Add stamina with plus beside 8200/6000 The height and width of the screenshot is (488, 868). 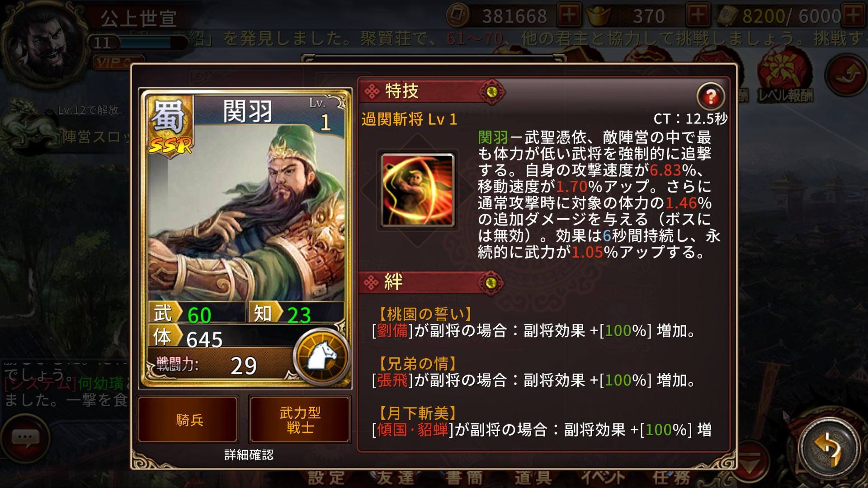click(x=854, y=15)
